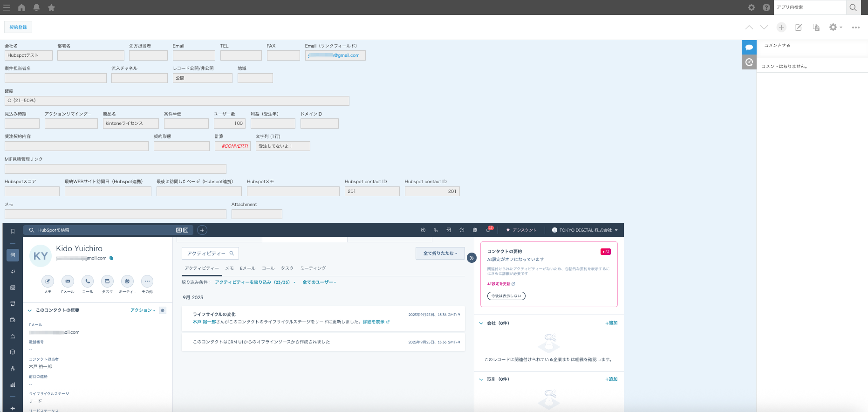Image resolution: width=868 pixels, height=412 pixels.
Task: Open kintone settings gear in top bar
Action: 752,7
